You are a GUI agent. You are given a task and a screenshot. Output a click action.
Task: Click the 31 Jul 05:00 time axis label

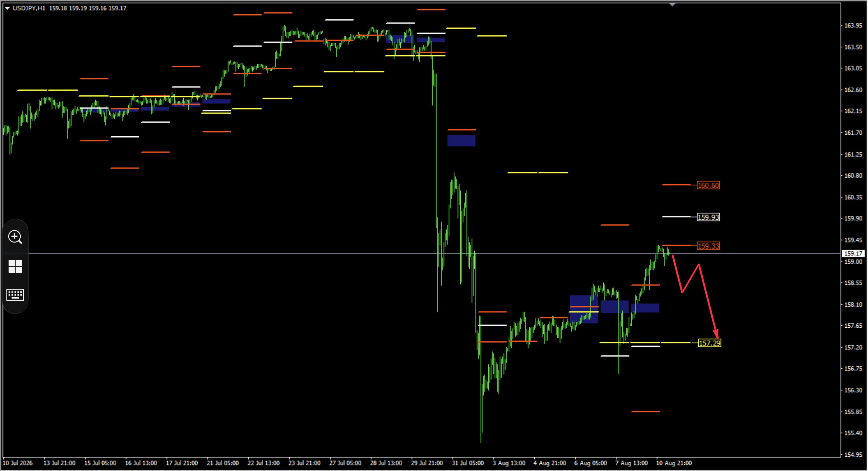click(468, 463)
